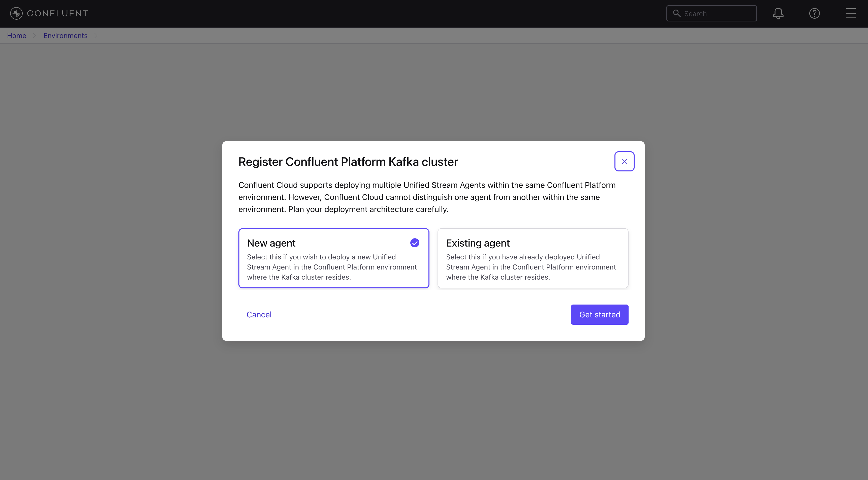This screenshot has height=480, width=868.
Task: Click the CONFLUENT wordmark
Action: pos(58,13)
